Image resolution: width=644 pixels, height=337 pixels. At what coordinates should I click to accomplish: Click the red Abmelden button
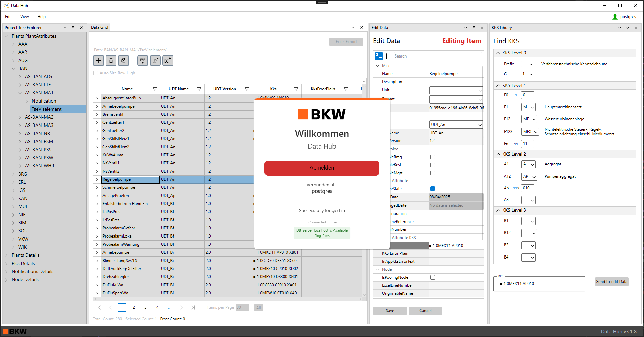pos(322,168)
